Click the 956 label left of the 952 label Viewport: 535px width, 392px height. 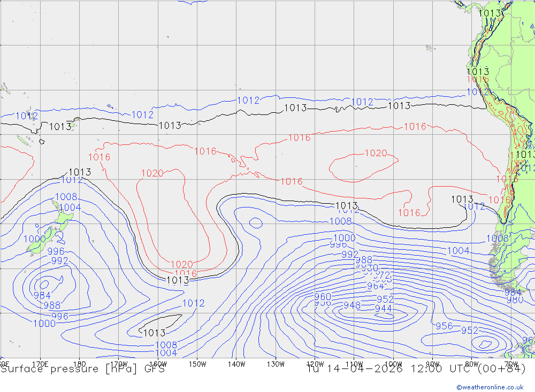tap(444, 326)
